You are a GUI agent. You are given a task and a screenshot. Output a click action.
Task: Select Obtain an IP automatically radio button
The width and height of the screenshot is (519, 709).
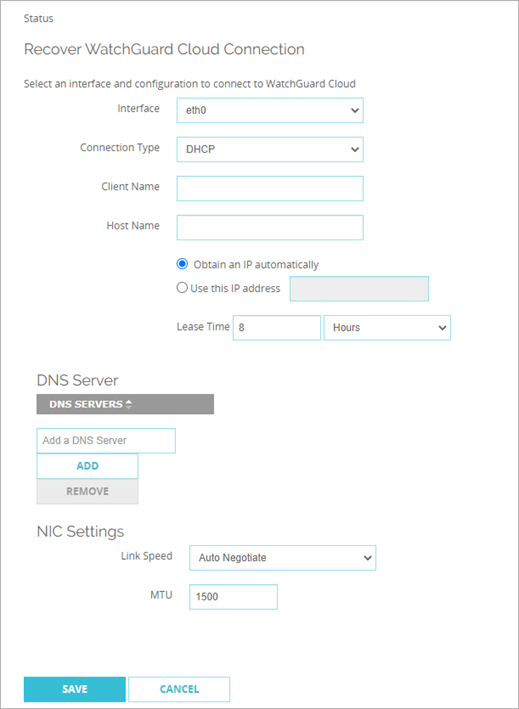[182, 265]
